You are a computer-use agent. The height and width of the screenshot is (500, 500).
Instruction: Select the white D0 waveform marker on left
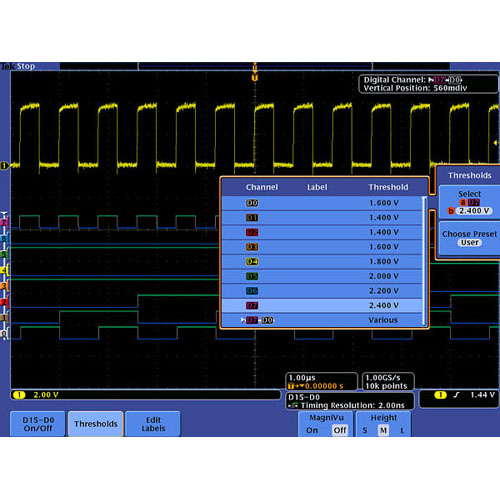4,333
